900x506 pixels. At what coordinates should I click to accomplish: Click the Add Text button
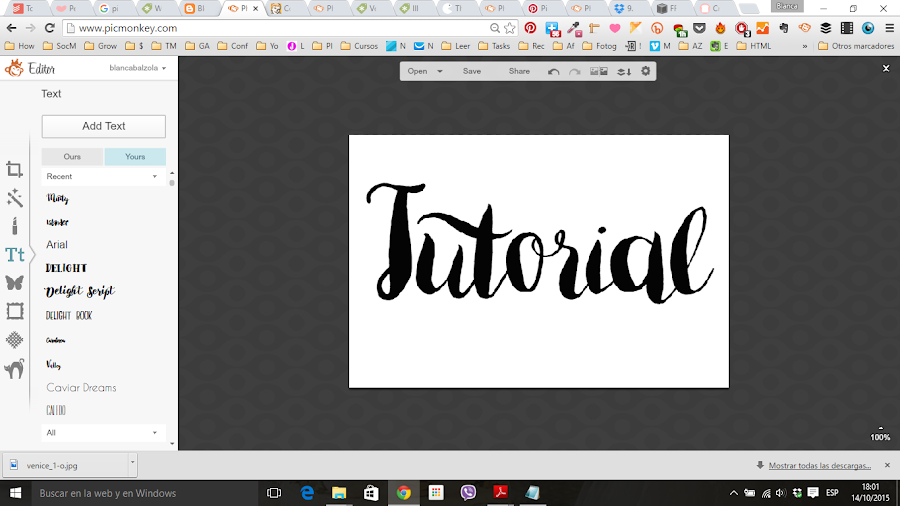[x=103, y=126]
